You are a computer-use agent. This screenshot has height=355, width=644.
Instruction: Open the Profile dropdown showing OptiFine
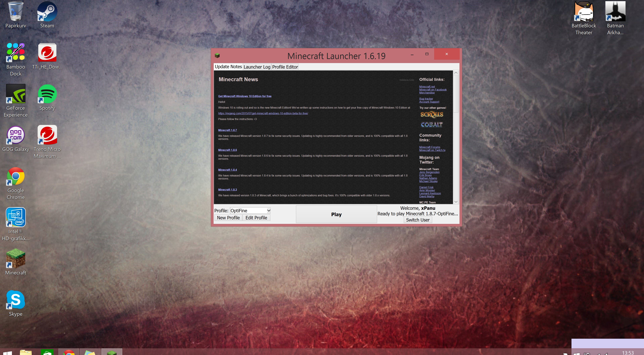point(250,211)
